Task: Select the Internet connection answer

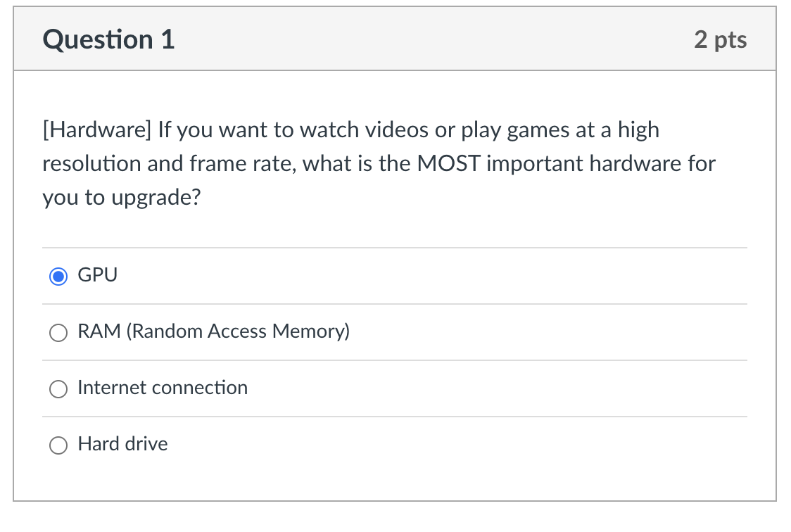Action: [58, 388]
